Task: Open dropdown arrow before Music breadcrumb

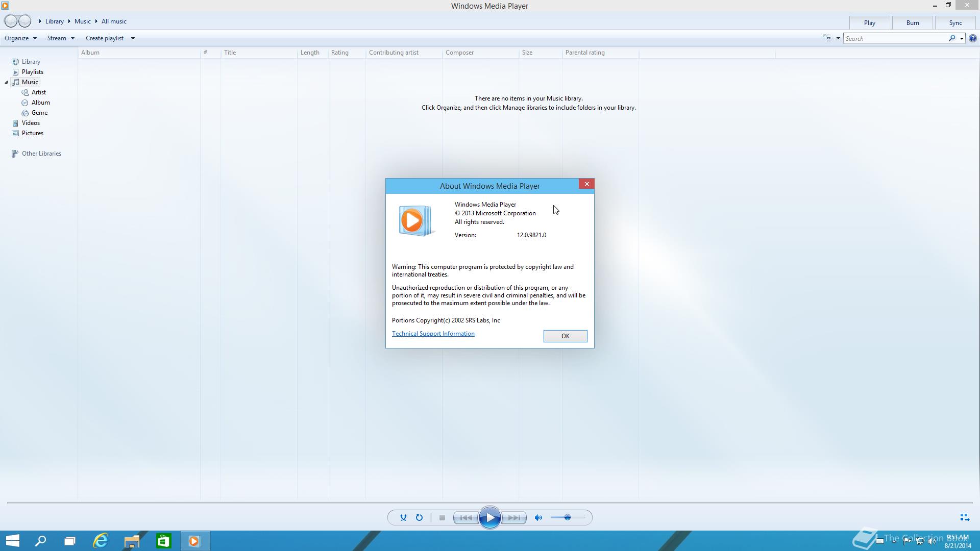Action: click(x=69, y=21)
